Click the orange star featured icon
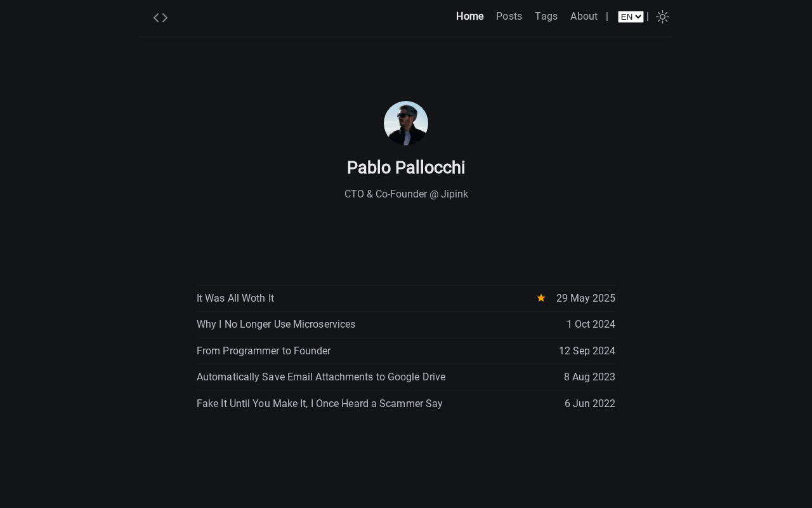 pos(541,298)
